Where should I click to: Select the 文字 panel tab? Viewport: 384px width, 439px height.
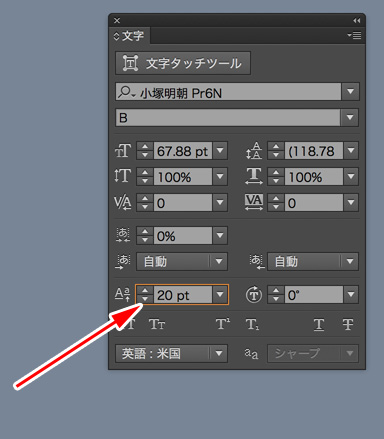pos(130,36)
